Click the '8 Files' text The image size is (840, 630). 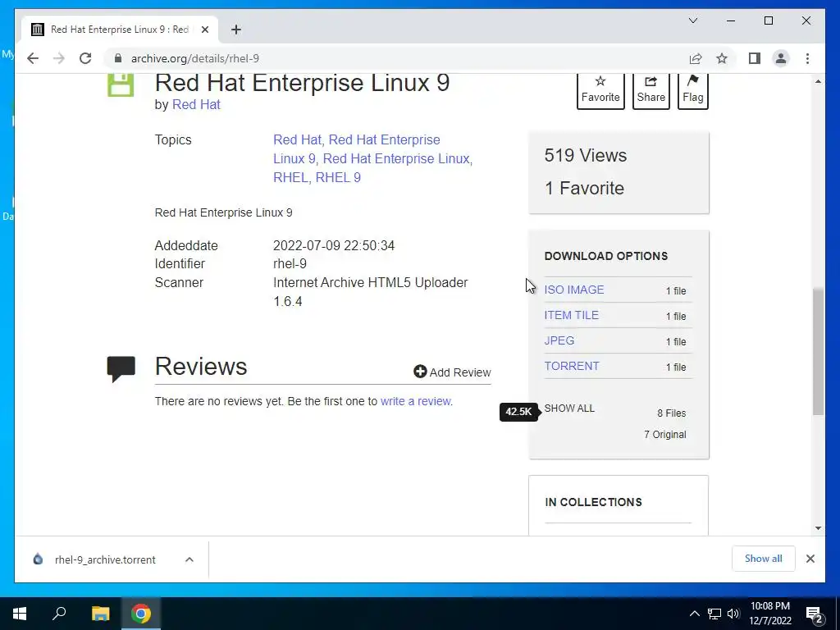coord(671,413)
